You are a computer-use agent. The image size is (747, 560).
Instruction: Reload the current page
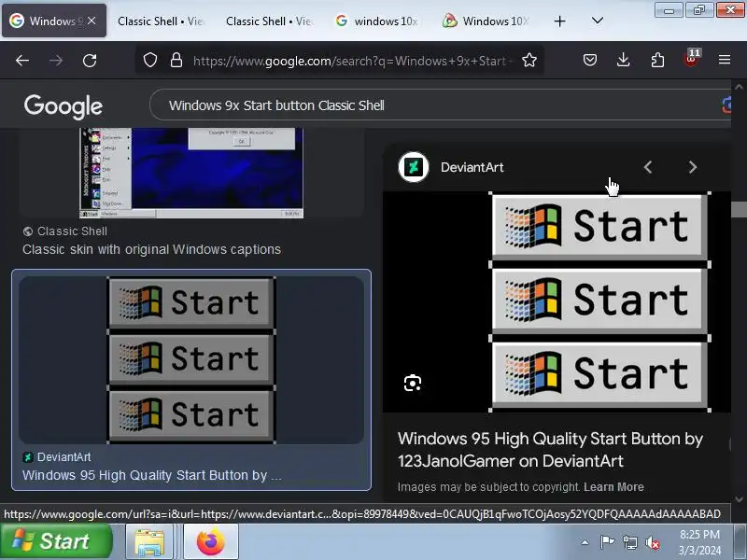90,61
